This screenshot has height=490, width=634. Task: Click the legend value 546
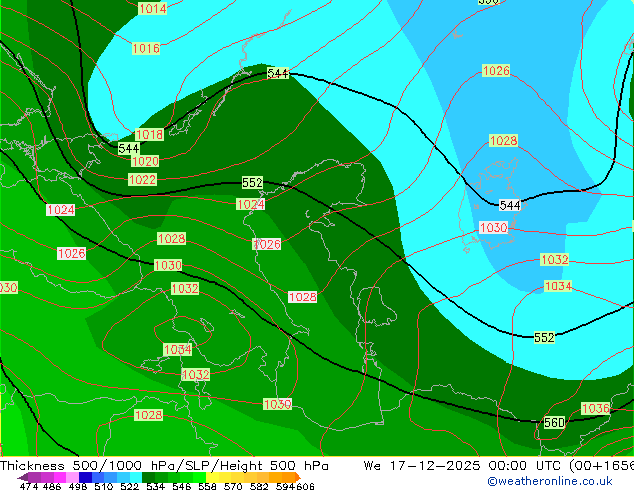[181, 486]
